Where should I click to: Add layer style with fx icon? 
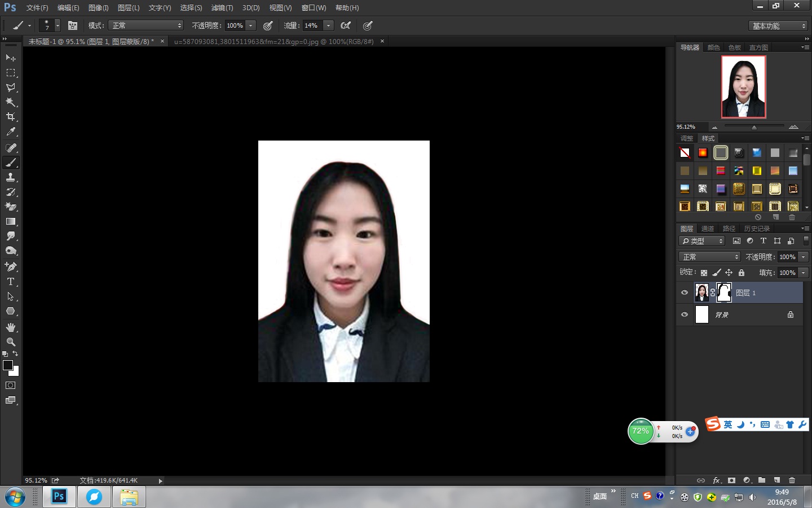point(717,480)
